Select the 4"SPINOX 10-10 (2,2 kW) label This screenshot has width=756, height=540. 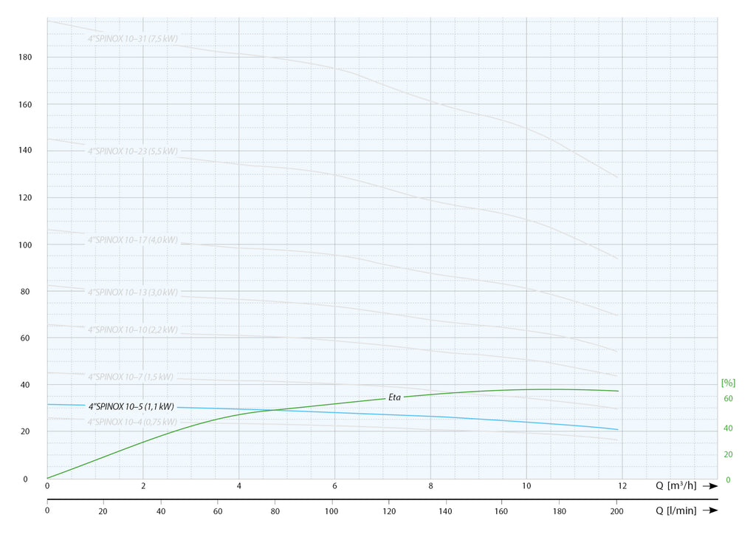pos(133,329)
